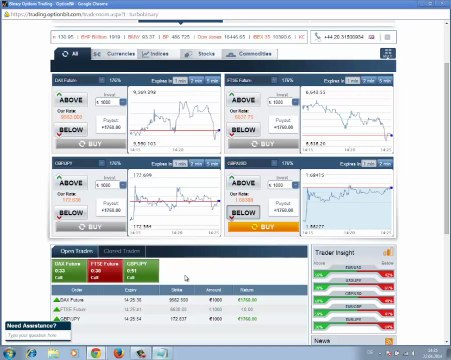Click the Strike column header
Viewport: 451px width, 360px height.
(177, 290)
